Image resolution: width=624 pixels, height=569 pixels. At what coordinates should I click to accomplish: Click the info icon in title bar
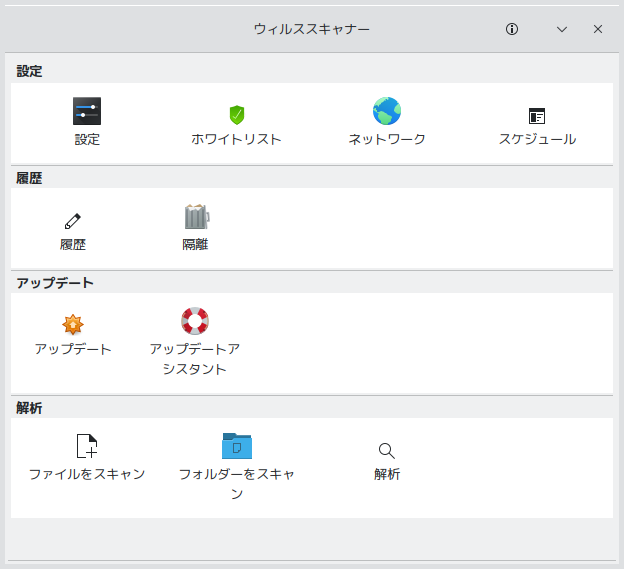point(512,29)
